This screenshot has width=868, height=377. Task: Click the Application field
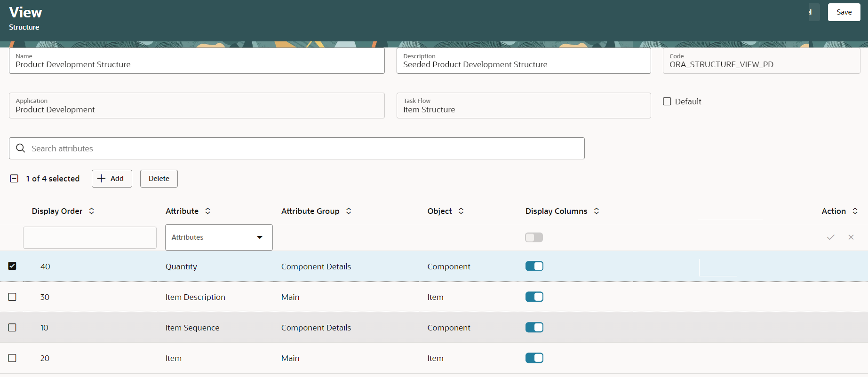[x=197, y=105]
